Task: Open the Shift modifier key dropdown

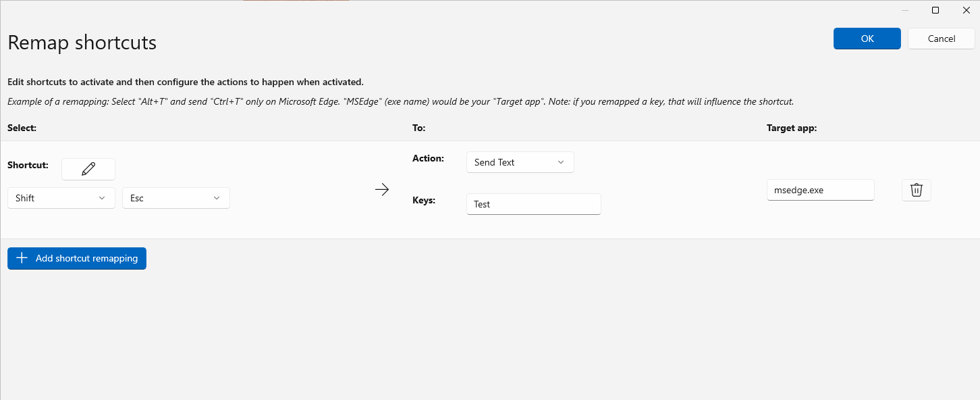Action: [61, 198]
